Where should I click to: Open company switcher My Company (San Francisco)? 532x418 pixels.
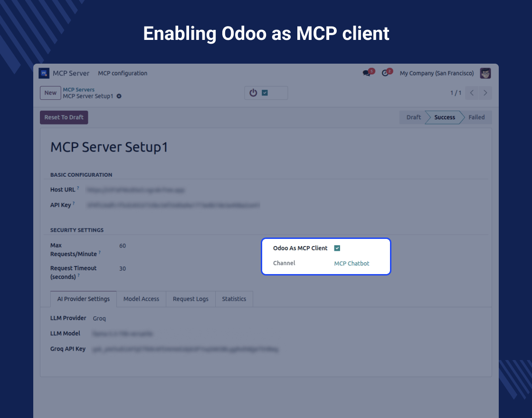click(437, 73)
